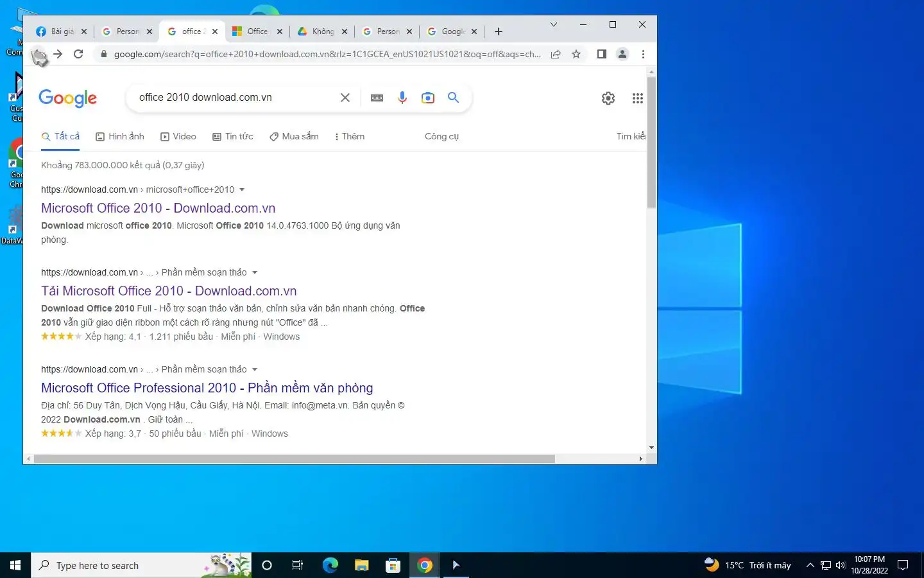Open the Windows Start menu
Image resolution: width=924 pixels, height=578 pixels.
(x=15, y=565)
